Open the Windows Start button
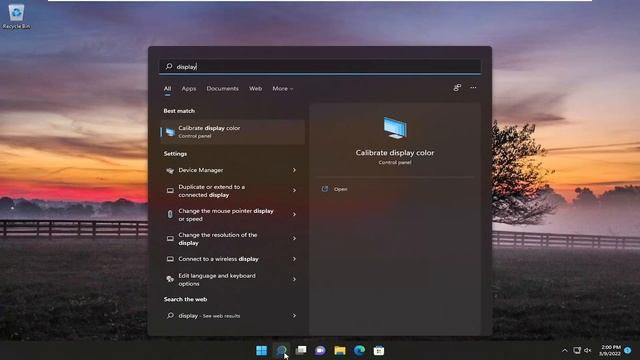This screenshot has height=360, width=640. coord(261,350)
